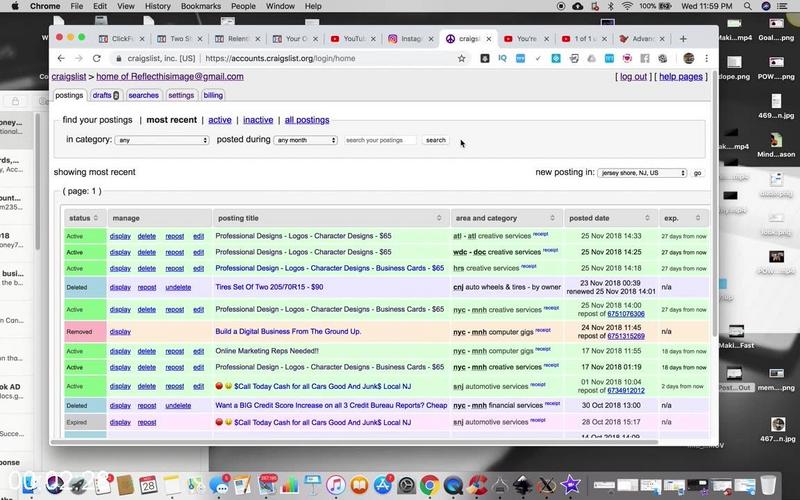Viewport: 800px width, 500px height.
Task: Open Chrome's three-dot menu
Action: coord(707,59)
